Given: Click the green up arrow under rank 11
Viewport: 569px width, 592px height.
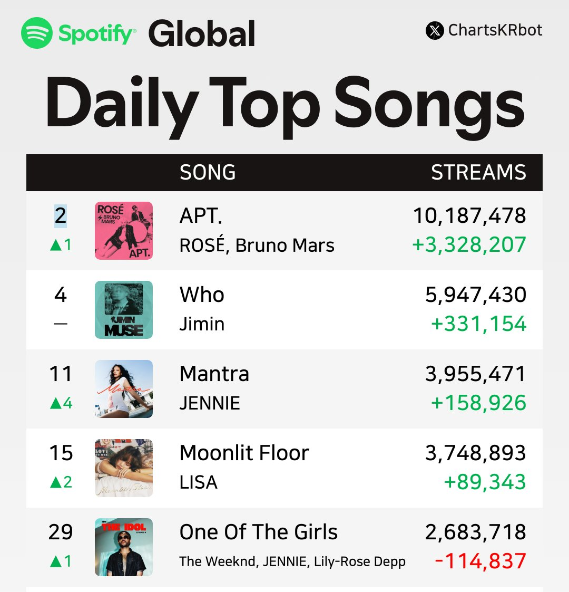Looking at the screenshot, I should click(56, 404).
